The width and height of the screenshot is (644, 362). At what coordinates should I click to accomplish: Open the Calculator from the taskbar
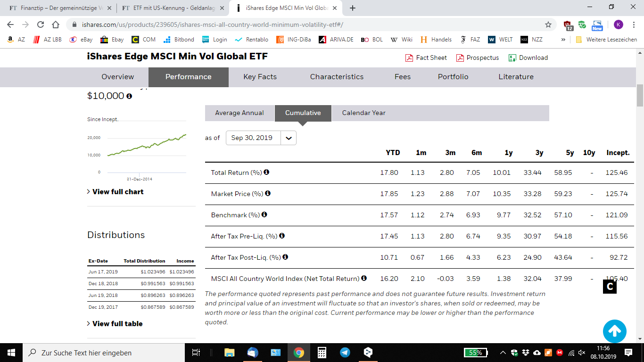click(x=322, y=353)
